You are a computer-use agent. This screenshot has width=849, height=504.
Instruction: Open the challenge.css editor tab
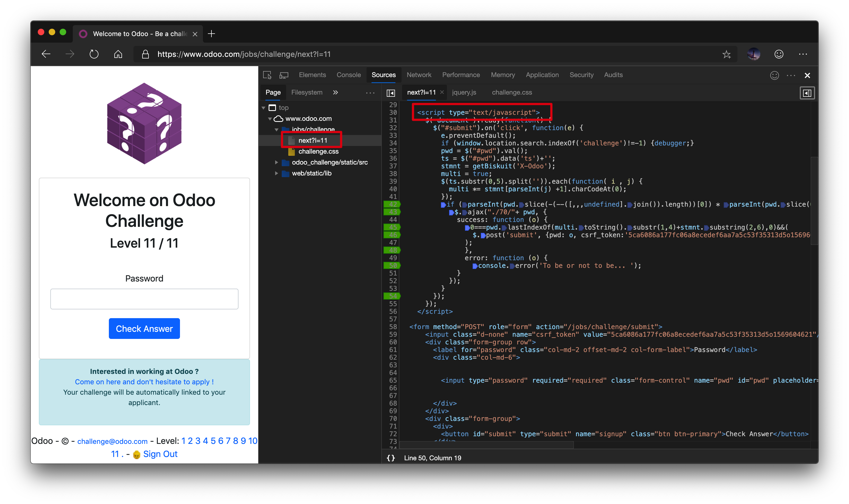[512, 92]
